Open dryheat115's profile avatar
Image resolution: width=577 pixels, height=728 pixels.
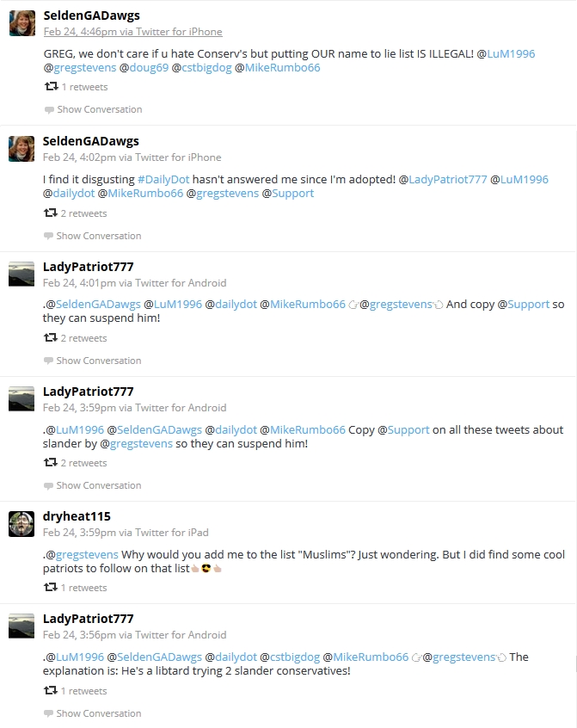pyautogui.click(x=21, y=524)
